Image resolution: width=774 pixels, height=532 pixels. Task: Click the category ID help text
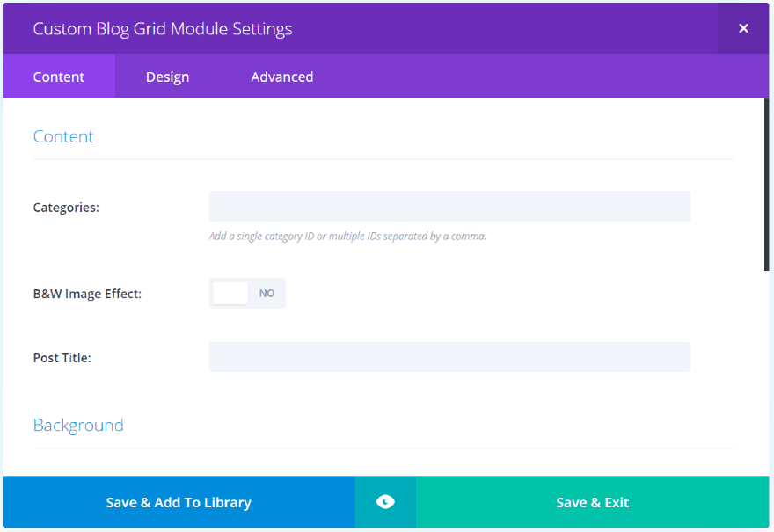[347, 236]
